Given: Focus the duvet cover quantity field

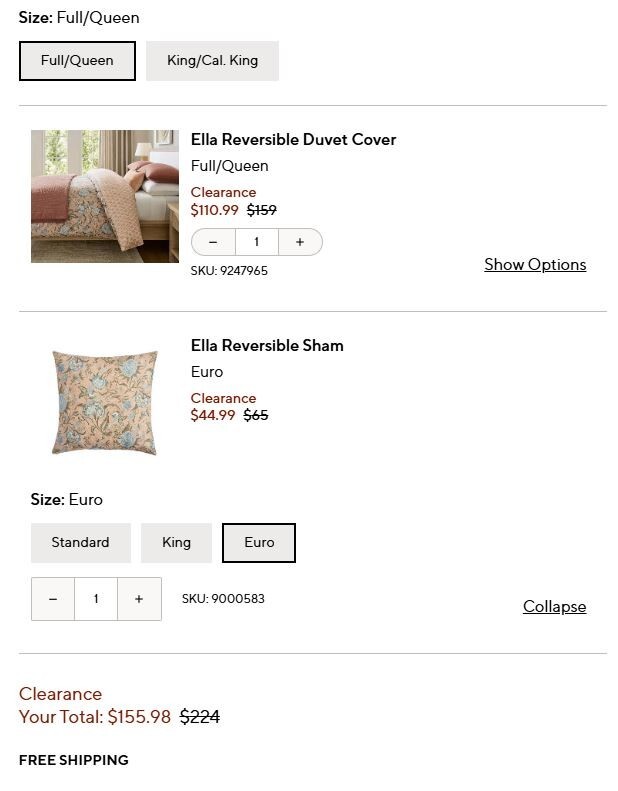Looking at the screenshot, I should coord(256,242).
